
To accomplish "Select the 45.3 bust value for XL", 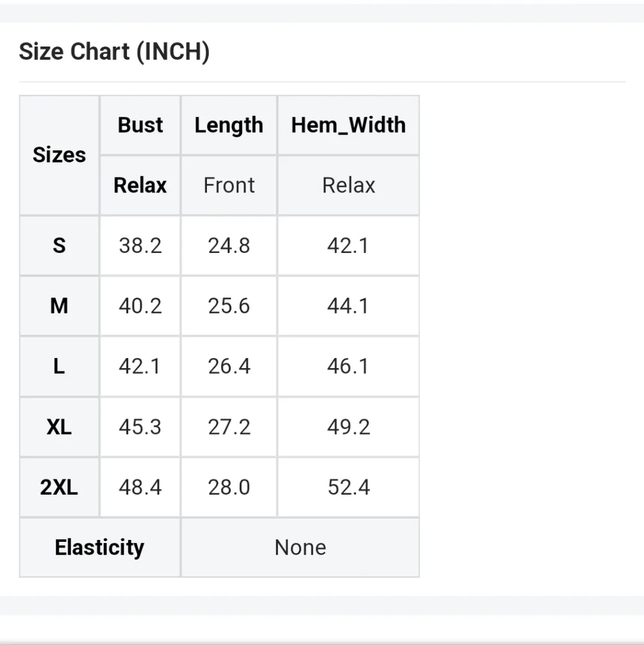I will tap(141, 426).
